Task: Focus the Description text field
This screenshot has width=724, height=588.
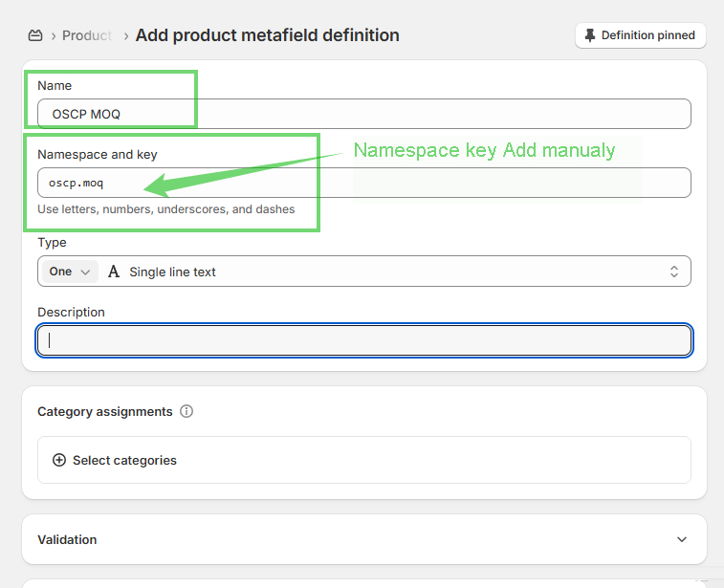Action: click(x=363, y=340)
